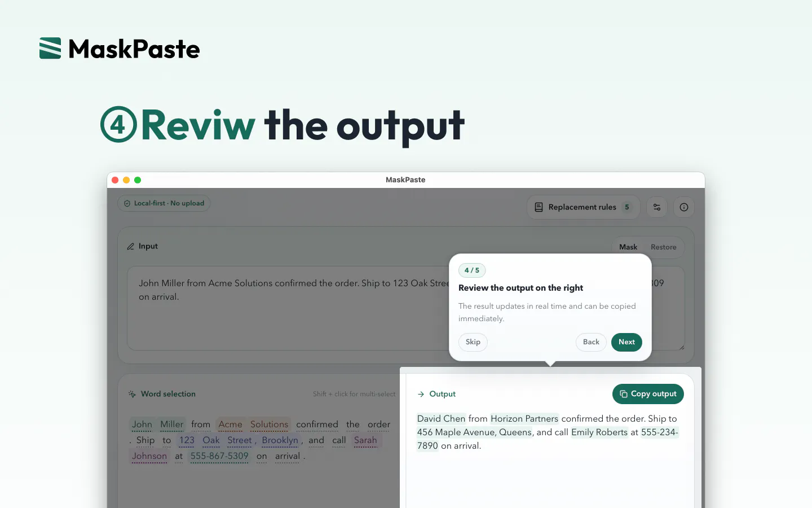The height and width of the screenshot is (508, 812).
Task: Toggle the word Solutions in Word selection
Action: coord(269,424)
